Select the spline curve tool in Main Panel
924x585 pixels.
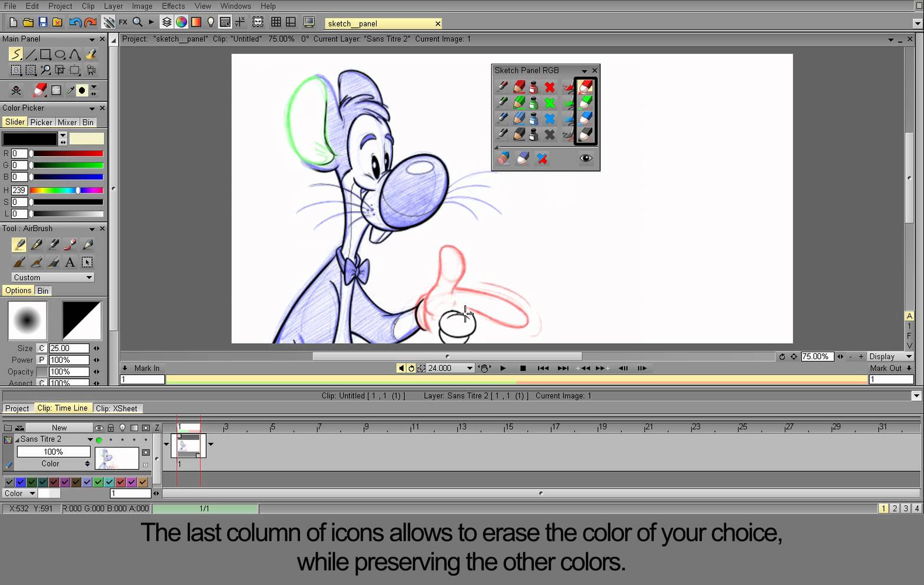point(75,54)
